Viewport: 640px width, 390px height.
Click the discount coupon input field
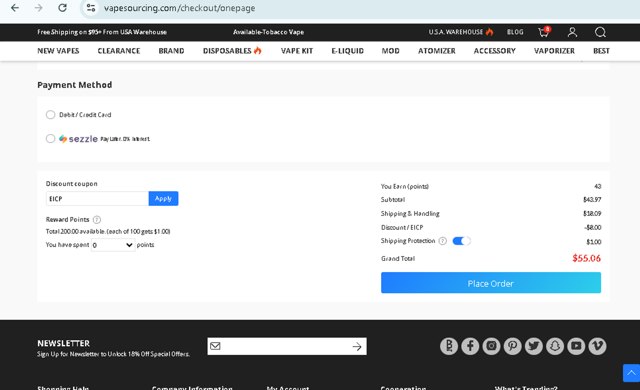click(97, 199)
